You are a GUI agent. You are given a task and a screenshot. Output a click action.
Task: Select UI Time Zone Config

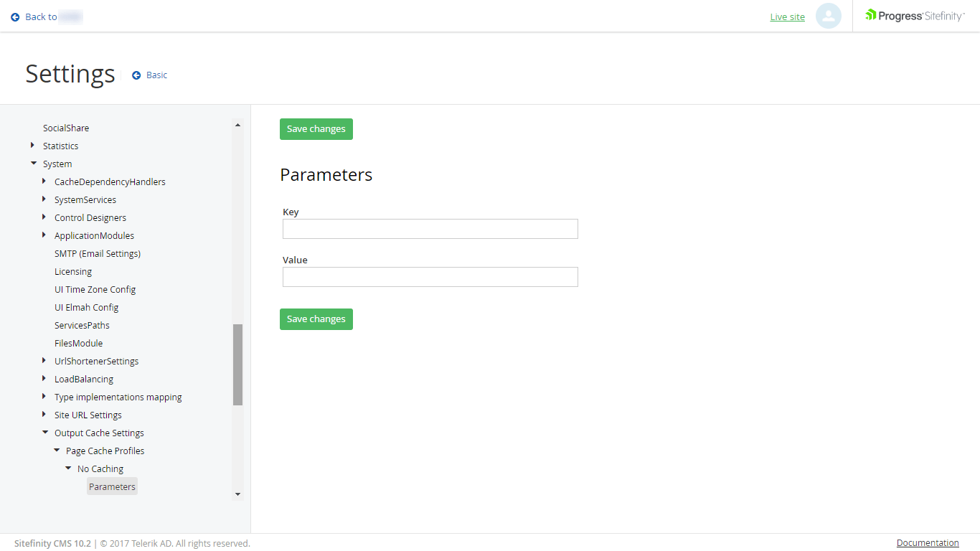pyautogui.click(x=95, y=289)
